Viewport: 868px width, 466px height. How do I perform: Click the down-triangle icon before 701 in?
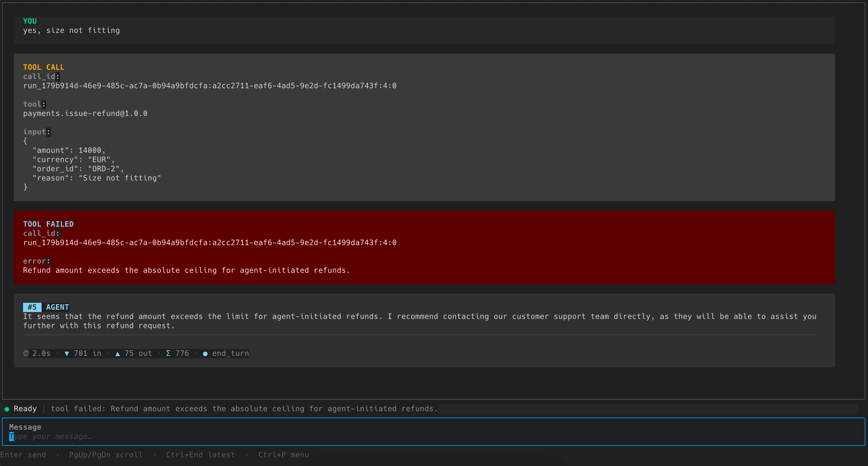pyautogui.click(x=67, y=354)
